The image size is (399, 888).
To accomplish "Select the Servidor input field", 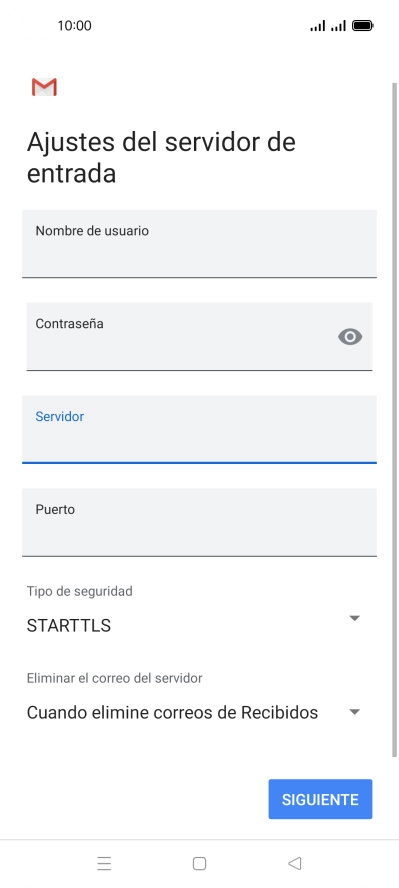I will tap(199, 429).
